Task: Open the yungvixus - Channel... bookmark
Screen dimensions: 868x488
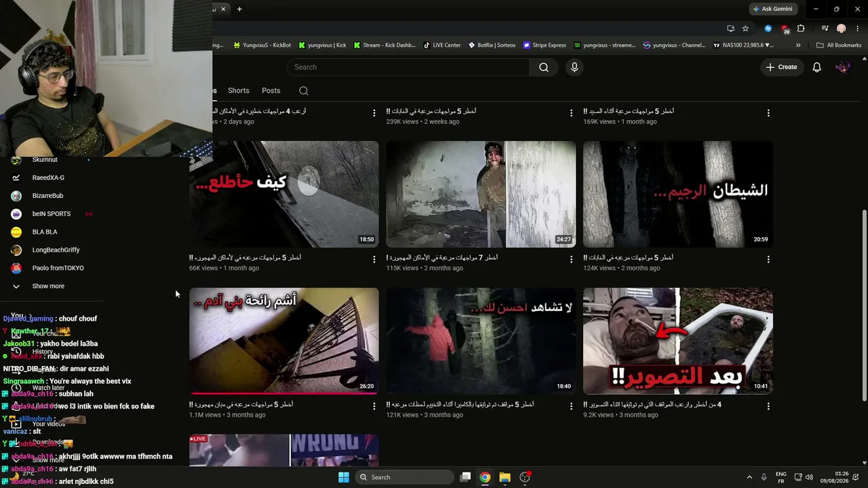Action: [674, 45]
